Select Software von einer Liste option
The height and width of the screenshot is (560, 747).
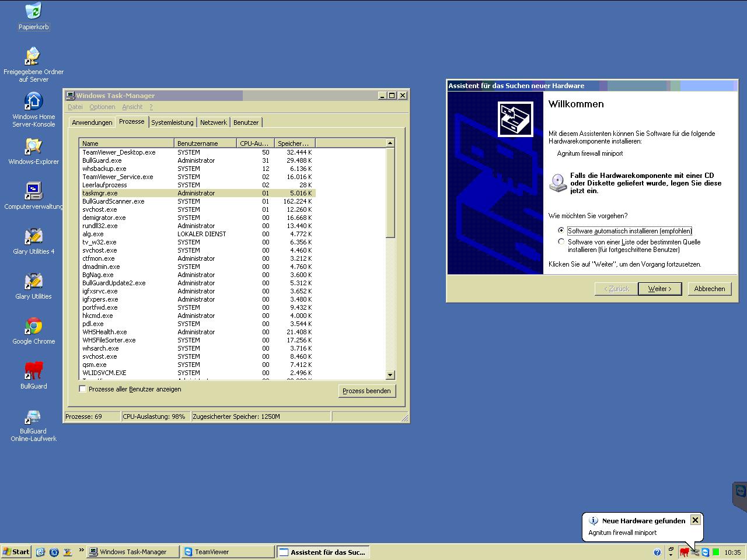561,242
